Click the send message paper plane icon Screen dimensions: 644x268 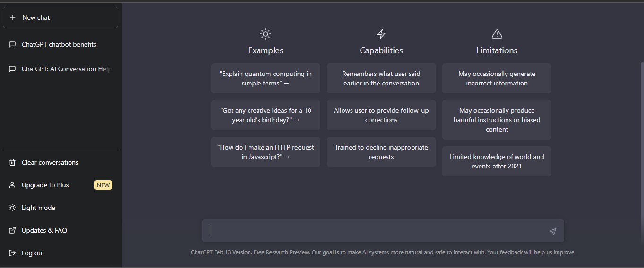552,231
